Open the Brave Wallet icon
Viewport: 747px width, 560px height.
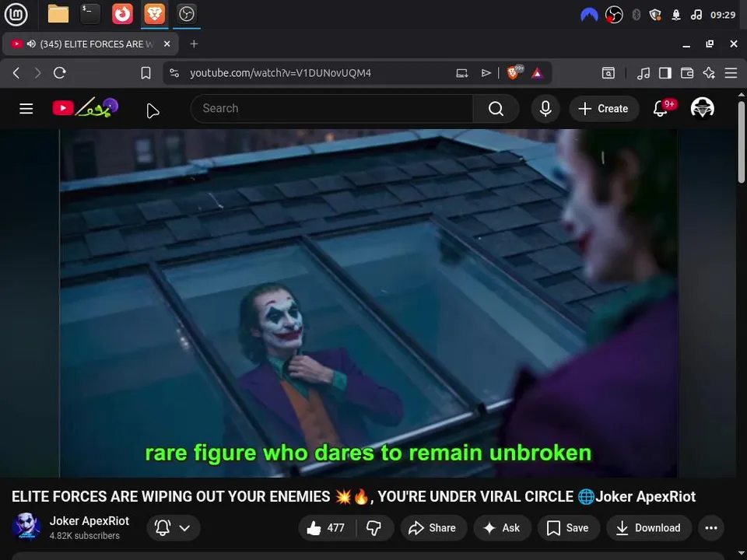point(687,73)
